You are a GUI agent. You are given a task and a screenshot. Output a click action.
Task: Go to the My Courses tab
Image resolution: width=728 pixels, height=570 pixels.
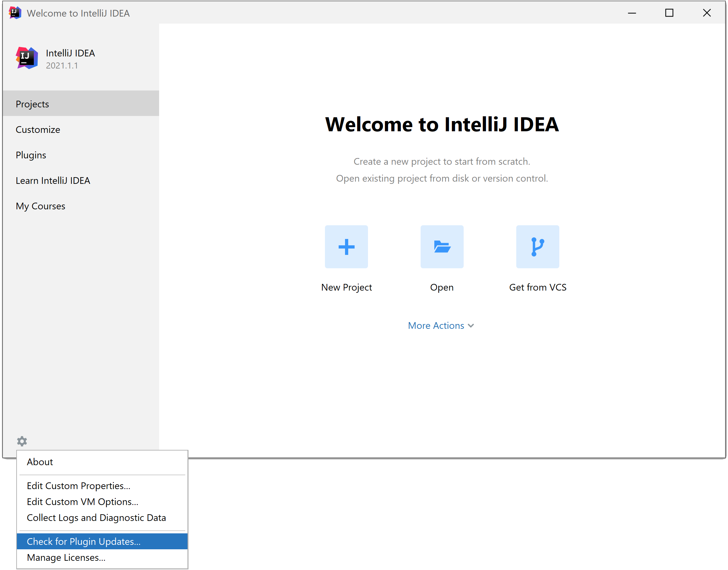(x=81, y=206)
